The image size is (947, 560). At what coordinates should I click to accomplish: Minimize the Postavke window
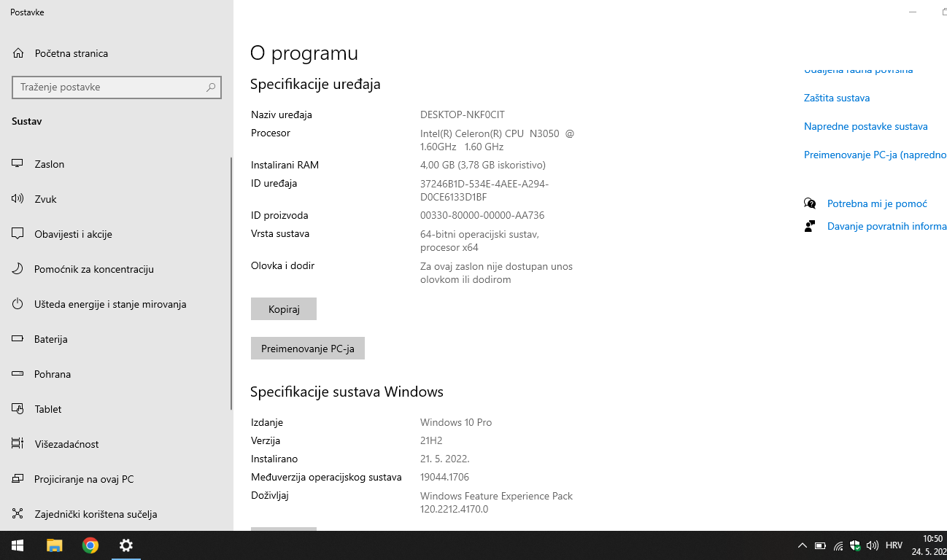click(x=912, y=12)
